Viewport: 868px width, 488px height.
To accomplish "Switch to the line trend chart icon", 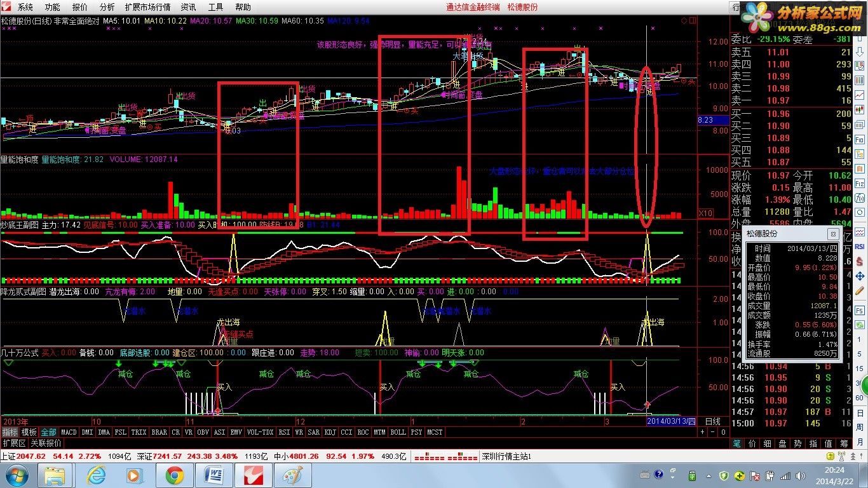I will [859, 94].
